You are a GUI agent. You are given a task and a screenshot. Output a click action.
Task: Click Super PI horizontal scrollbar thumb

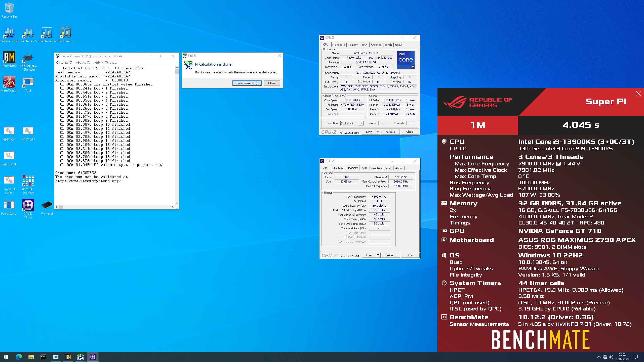[61, 207]
